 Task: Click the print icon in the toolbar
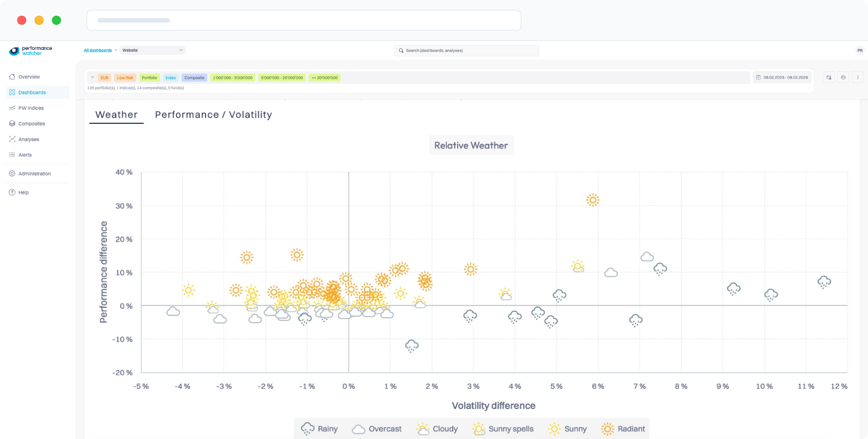pos(843,78)
